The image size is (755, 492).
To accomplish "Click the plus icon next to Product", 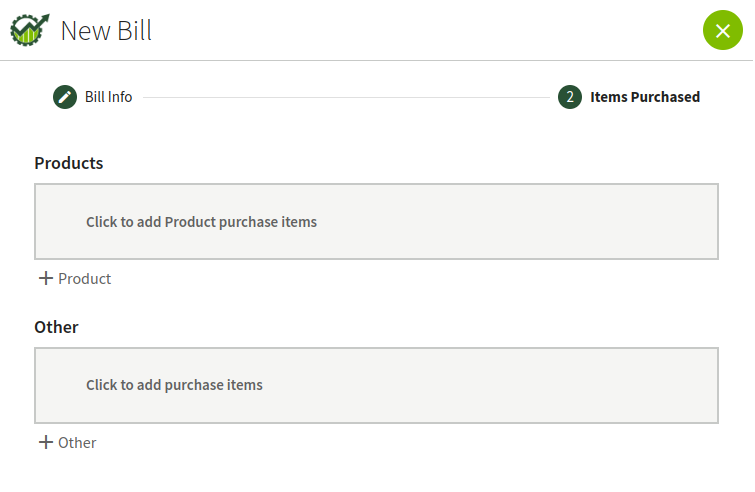I will [x=46, y=278].
